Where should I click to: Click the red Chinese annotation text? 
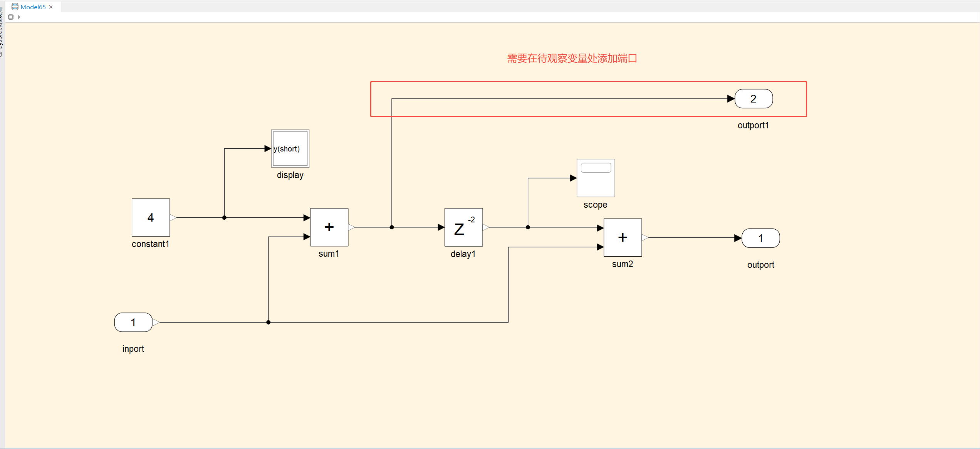tap(572, 58)
